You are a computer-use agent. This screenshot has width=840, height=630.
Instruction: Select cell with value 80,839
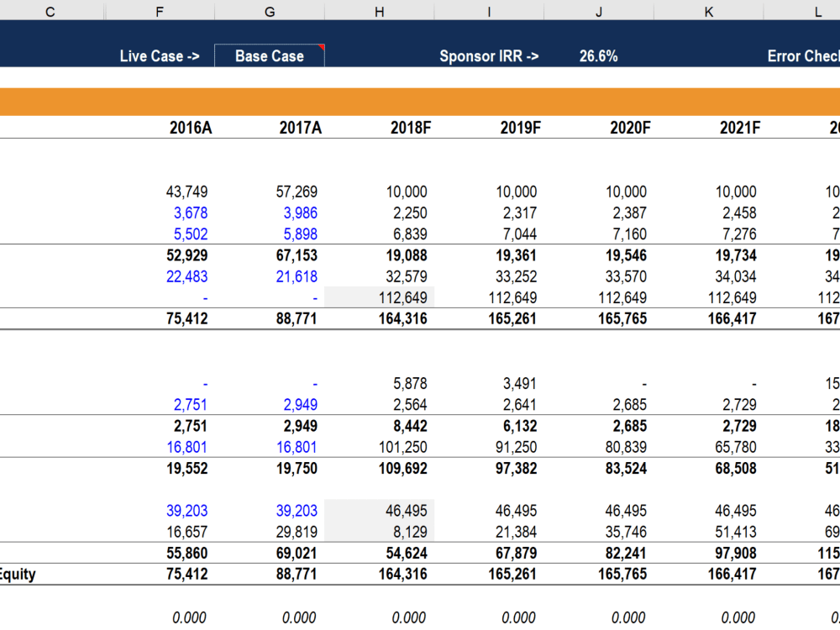(x=627, y=447)
